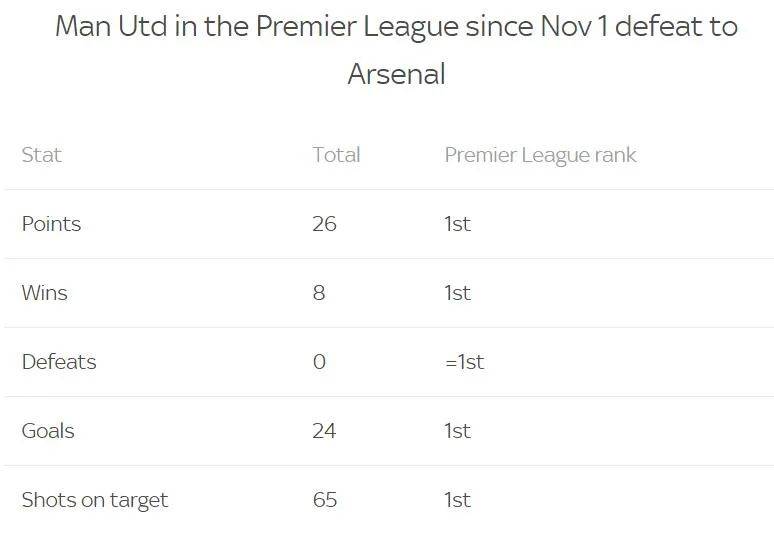The image size is (774, 538).
Task: Click the table title about Man Utd
Action: pos(396,27)
